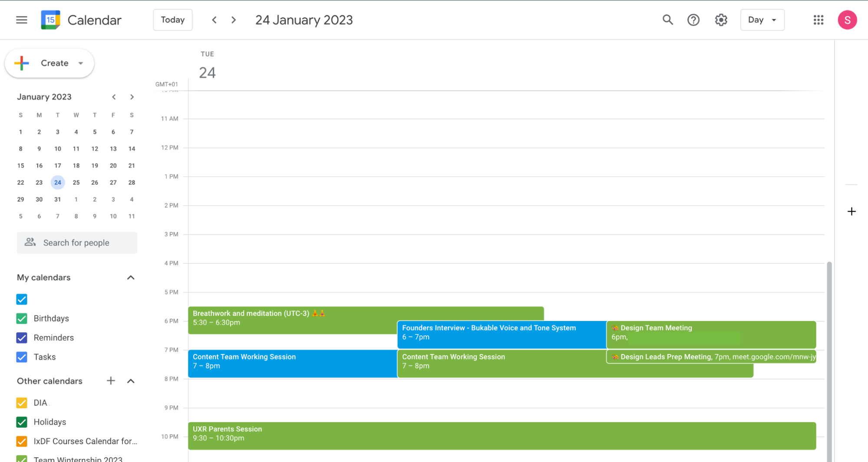
Task: Collapse the My calendars section
Action: click(131, 278)
